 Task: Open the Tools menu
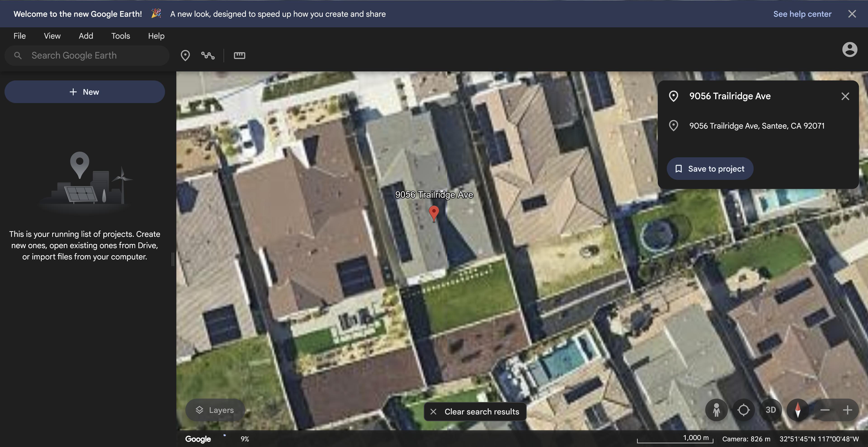121,36
